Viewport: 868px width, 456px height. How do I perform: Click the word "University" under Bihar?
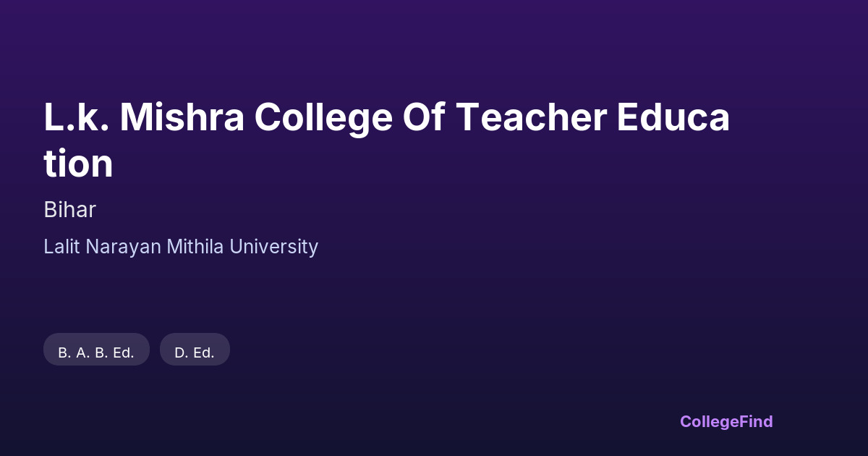click(273, 247)
